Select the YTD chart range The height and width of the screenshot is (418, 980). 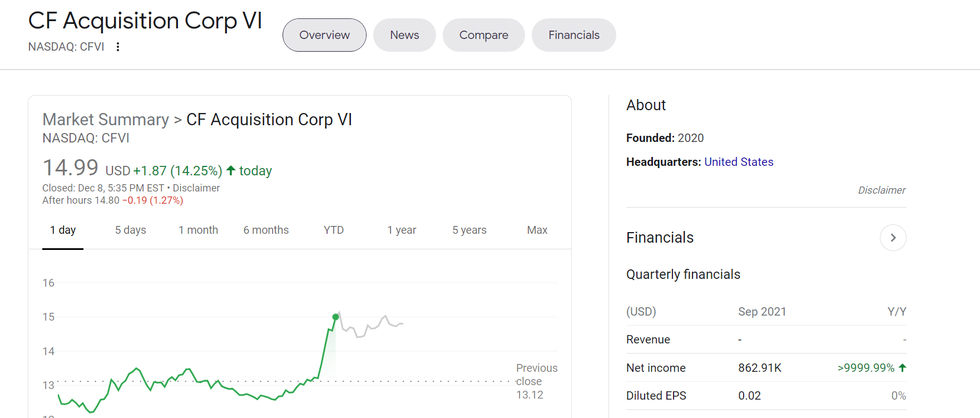334,230
